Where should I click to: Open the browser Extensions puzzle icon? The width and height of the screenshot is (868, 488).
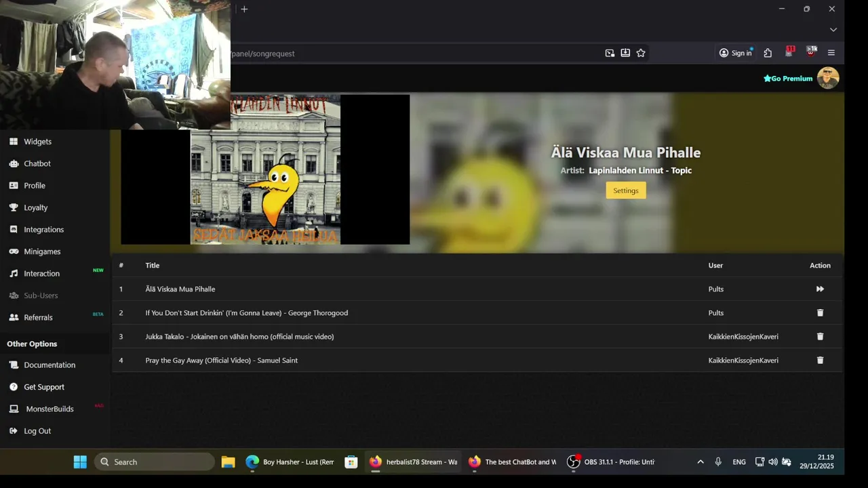point(768,53)
